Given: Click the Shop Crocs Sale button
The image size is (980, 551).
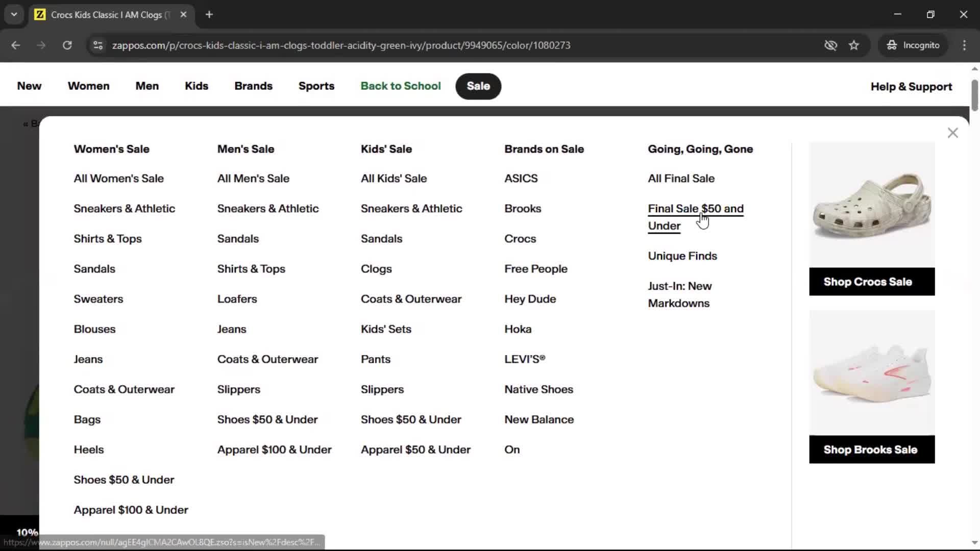Looking at the screenshot, I should coord(872,282).
